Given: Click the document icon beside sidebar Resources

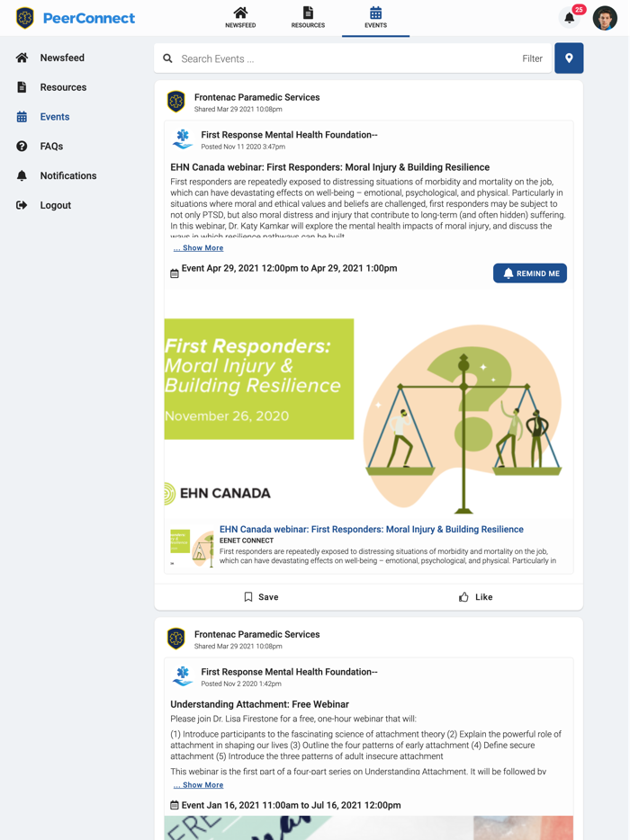Looking at the screenshot, I should coord(22,86).
